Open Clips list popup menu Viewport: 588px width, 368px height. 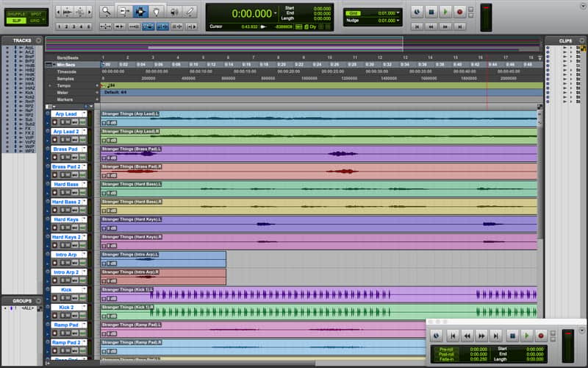coord(582,40)
